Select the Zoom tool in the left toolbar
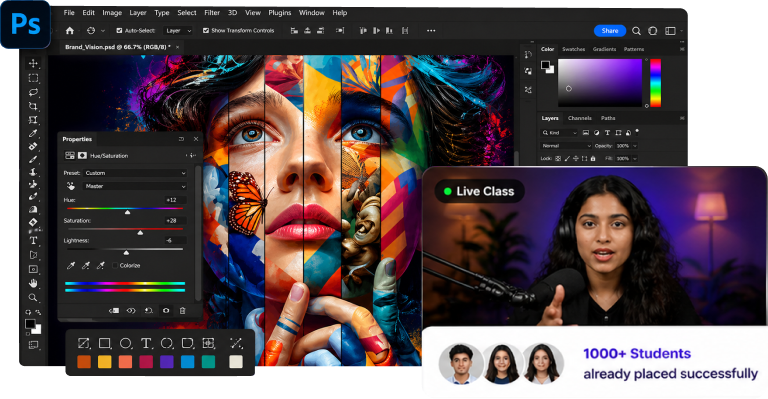The height and width of the screenshot is (399, 768). coord(33,297)
